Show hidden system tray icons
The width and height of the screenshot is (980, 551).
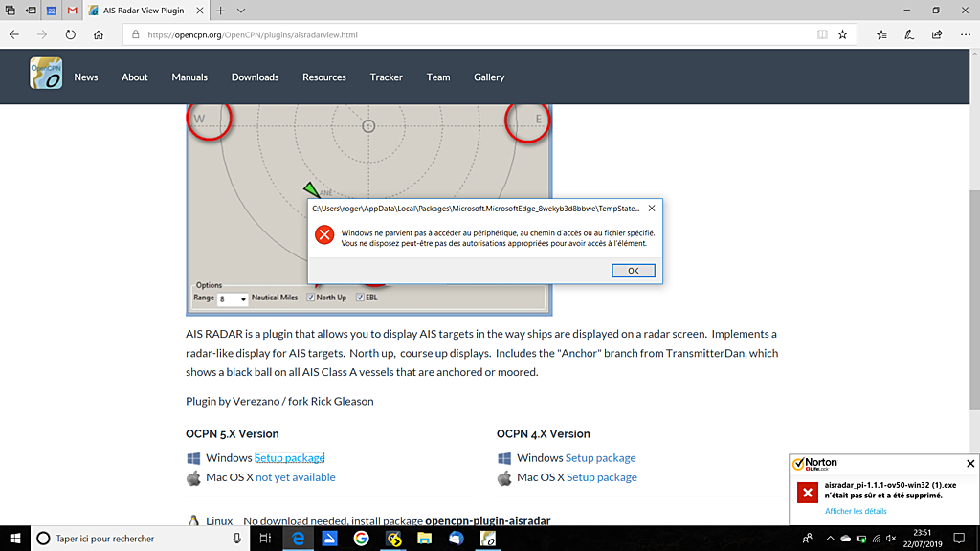pyautogui.click(x=830, y=538)
